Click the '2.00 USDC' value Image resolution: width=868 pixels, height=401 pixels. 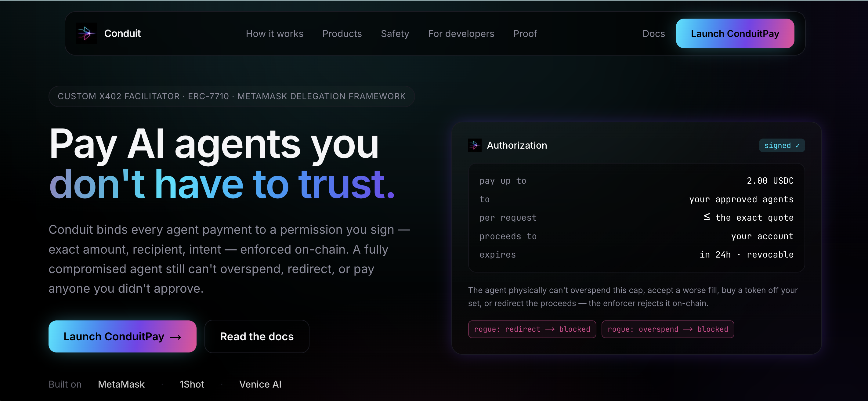(770, 181)
